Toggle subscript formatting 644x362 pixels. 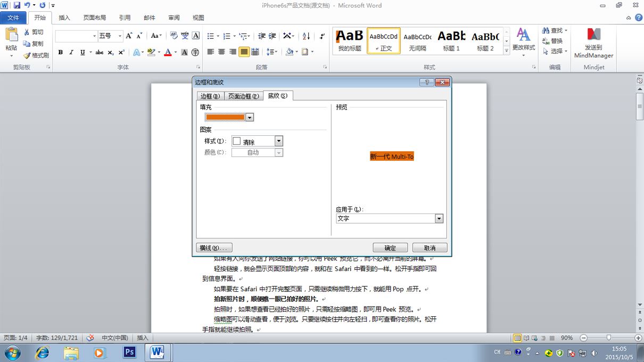pos(110,52)
